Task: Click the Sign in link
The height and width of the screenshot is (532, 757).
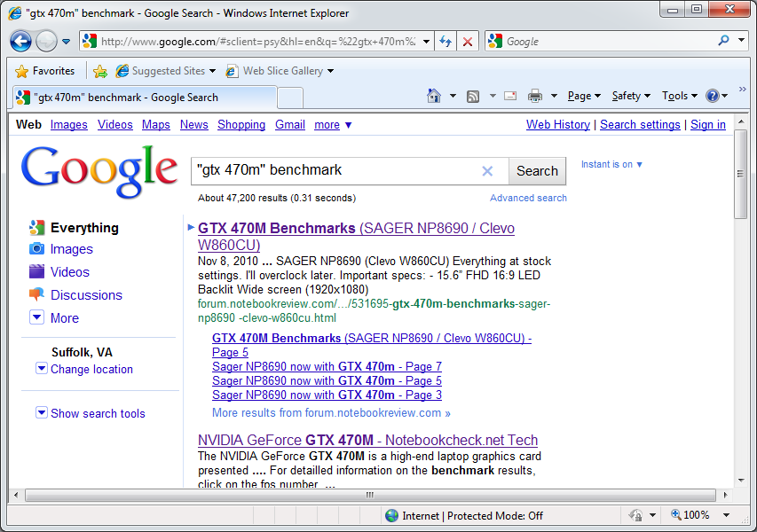Action: [x=708, y=124]
